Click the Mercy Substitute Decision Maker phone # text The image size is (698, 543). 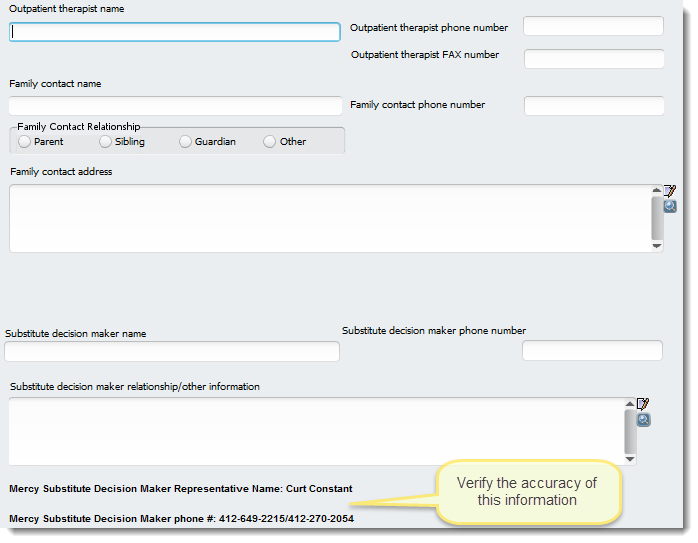click(x=182, y=519)
